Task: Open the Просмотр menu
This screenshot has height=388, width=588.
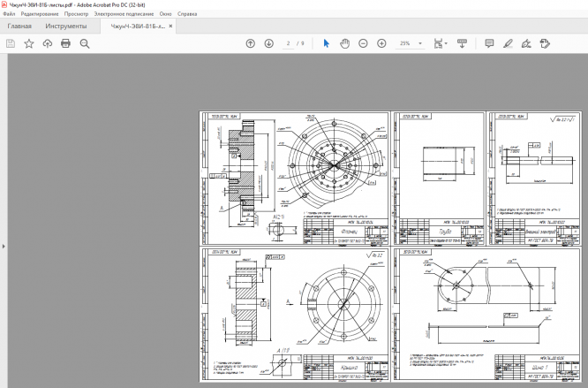Action: click(x=76, y=15)
